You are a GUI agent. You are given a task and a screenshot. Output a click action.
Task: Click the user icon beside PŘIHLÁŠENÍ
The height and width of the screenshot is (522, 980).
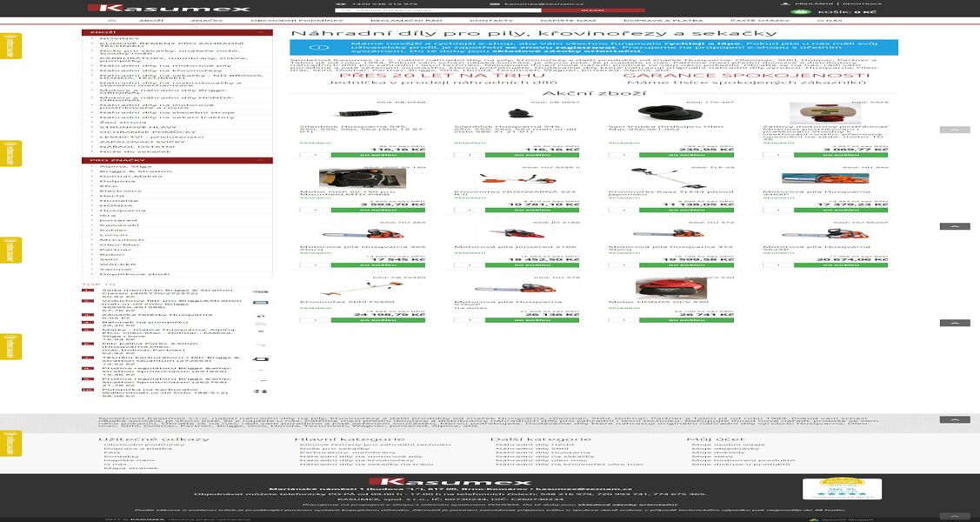click(785, 3)
